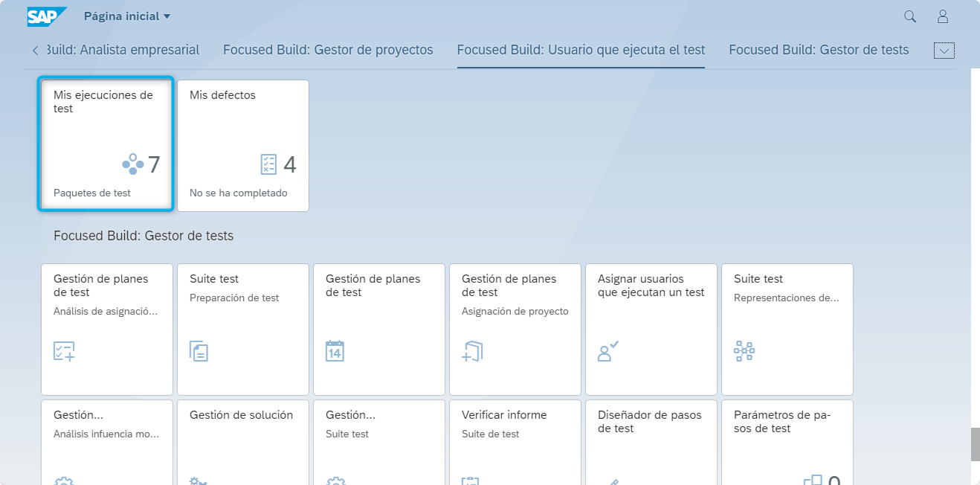Open the Página inicial dropdown menu
Screen dimensions: 980x485
[x=127, y=16]
